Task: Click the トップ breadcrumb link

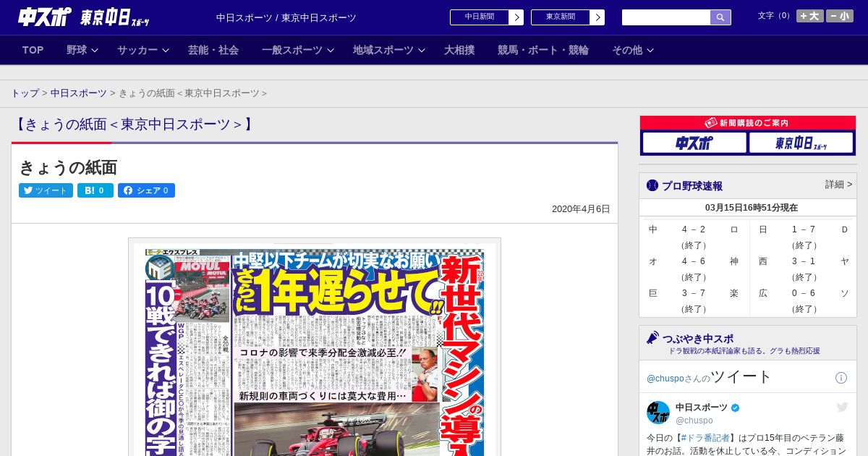Action: pos(25,93)
